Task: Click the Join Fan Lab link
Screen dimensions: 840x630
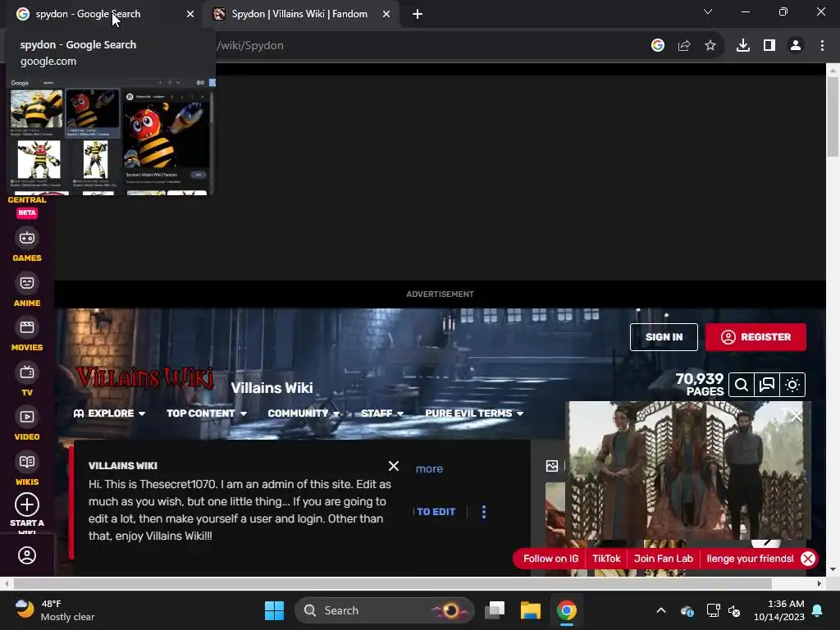Action: click(x=663, y=559)
